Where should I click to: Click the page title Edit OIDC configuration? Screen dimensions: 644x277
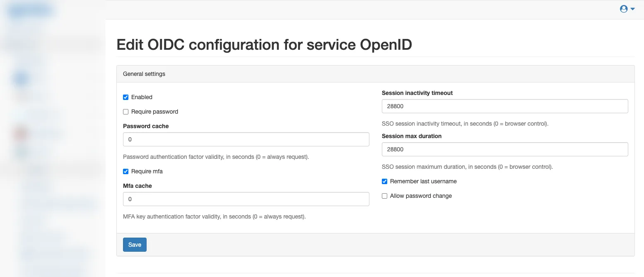(x=264, y=44)
